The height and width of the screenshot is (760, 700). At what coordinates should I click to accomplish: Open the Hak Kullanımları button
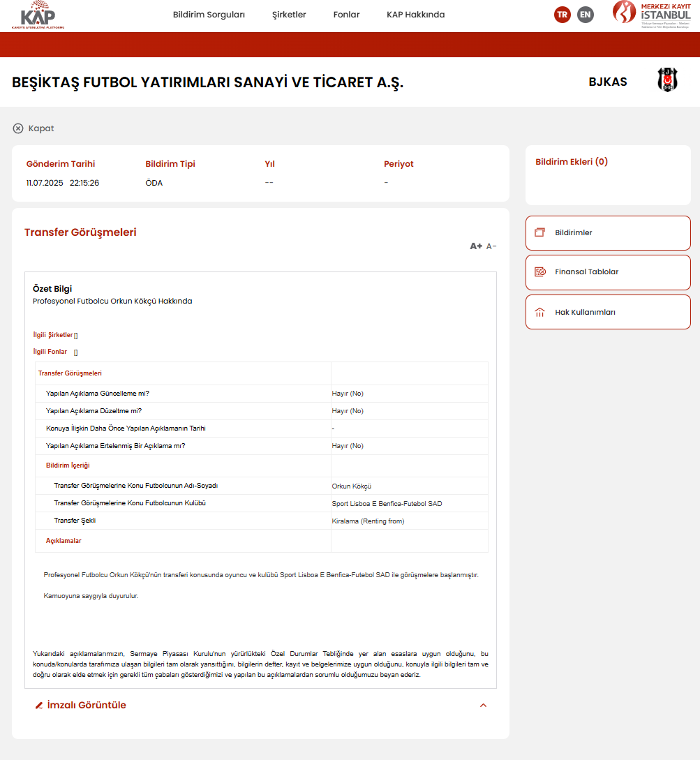pos(608,312)
